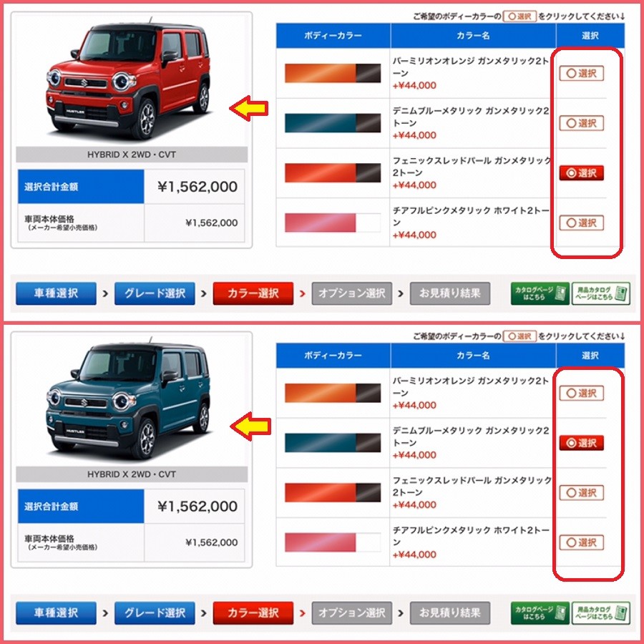Select チアフルピンクメタリック radio in top panel

[x=581, y=223]
